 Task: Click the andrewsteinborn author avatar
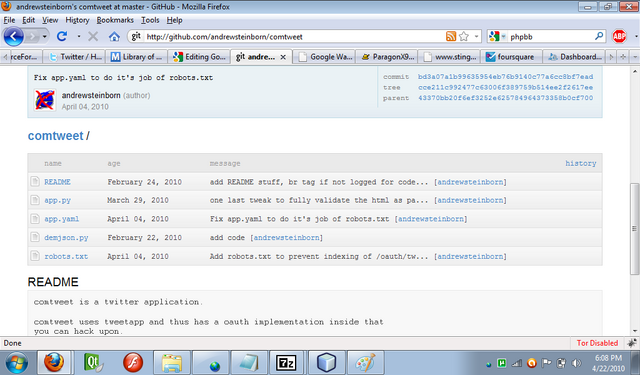click(45, 100)
